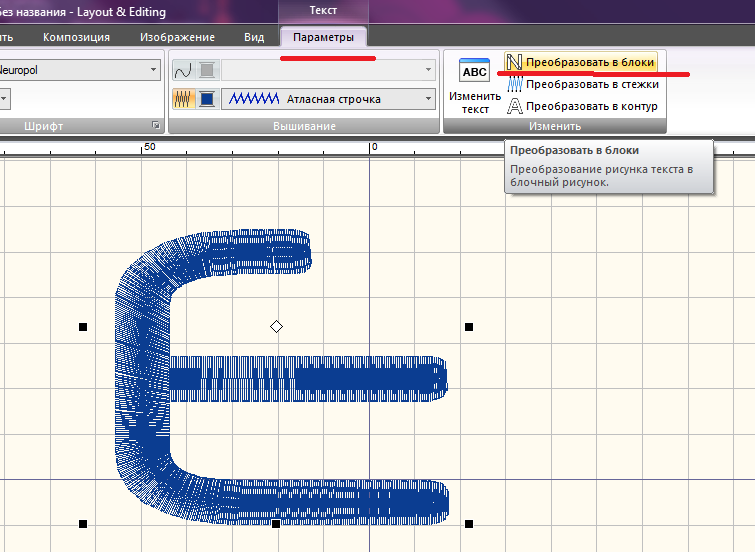Open the Шрифт group dialog launcher

click(155, 126)
